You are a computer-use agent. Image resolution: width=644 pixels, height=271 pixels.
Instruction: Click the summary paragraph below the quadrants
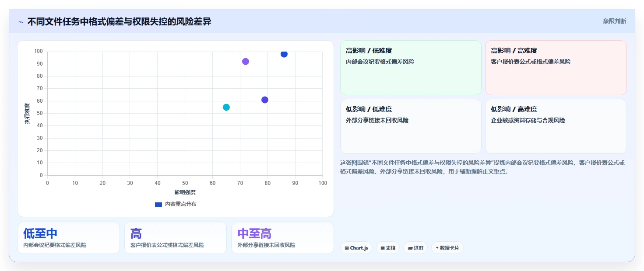(x=482, y=167)
